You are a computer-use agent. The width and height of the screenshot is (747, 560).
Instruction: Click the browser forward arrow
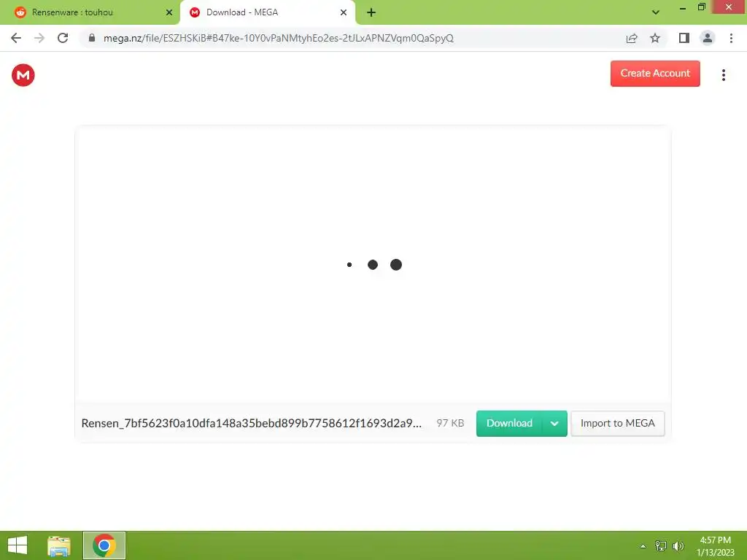(x=39, y=38)
